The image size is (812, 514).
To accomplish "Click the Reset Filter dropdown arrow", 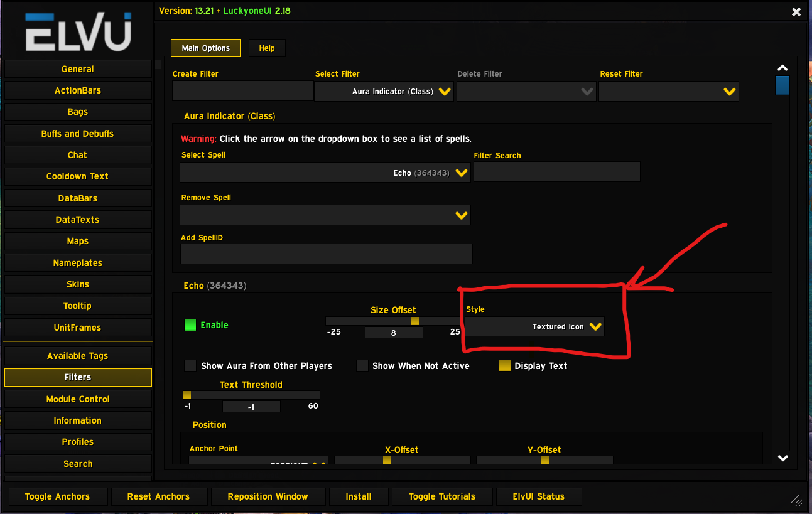I will (729, 92).
